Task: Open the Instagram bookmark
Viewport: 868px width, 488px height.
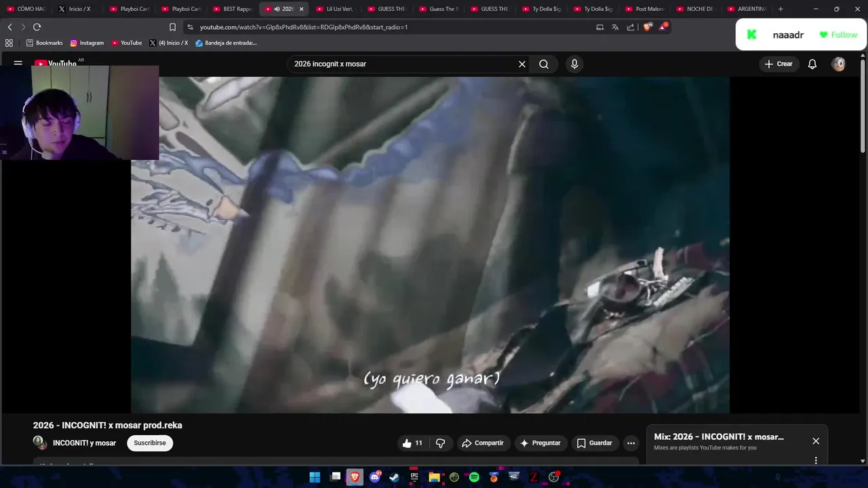Action: click(x=87, y=43)
